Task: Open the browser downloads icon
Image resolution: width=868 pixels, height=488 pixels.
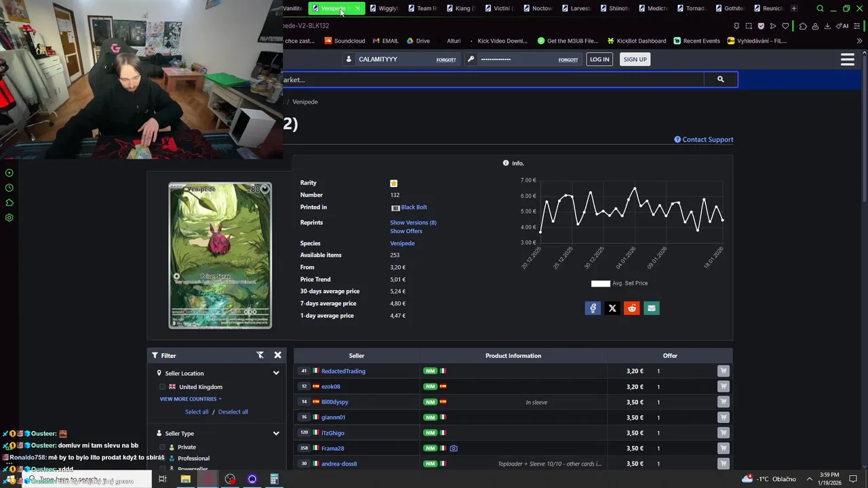Action: point(827,26)
